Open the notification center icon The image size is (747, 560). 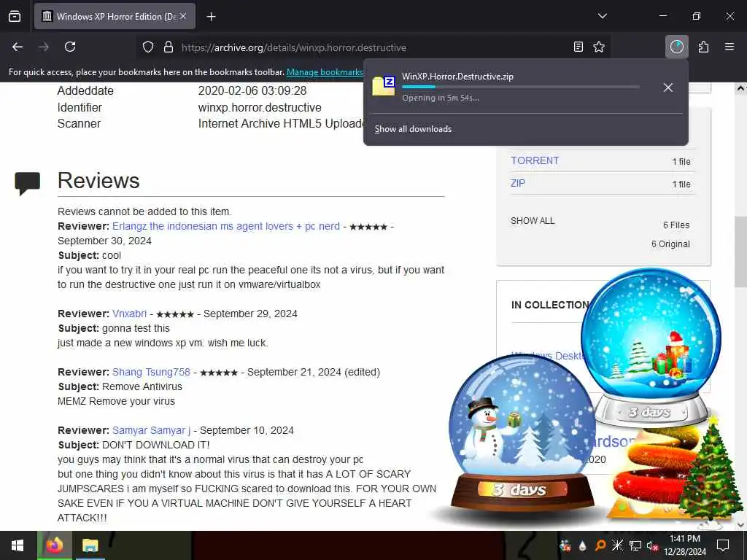click(723, 545)
